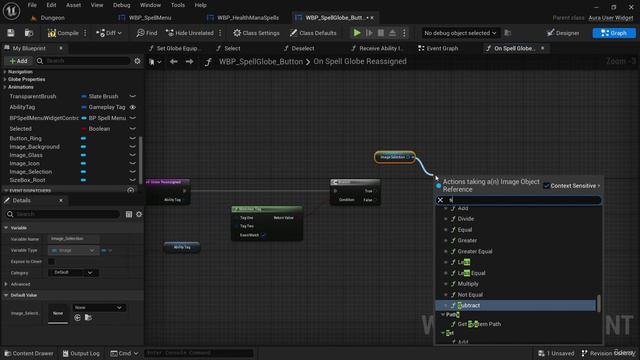Open the Compile options menu dots
This screenshot has width=640, height=360.
(85, 33)
